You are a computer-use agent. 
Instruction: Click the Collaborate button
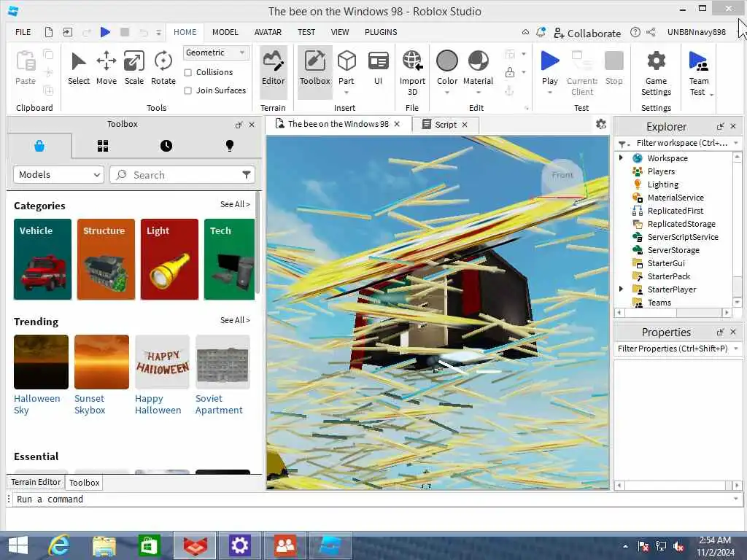[587, 33]
